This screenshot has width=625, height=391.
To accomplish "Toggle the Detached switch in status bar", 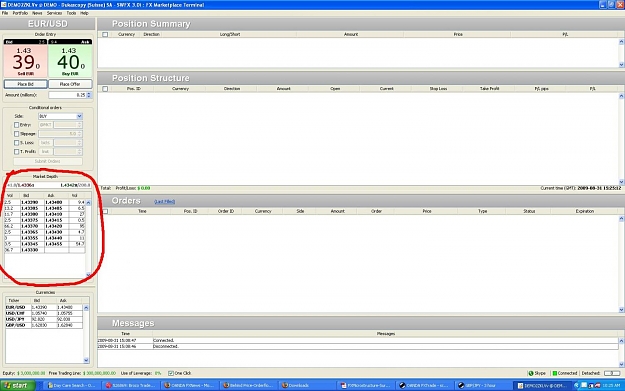I will pos(612,373).
